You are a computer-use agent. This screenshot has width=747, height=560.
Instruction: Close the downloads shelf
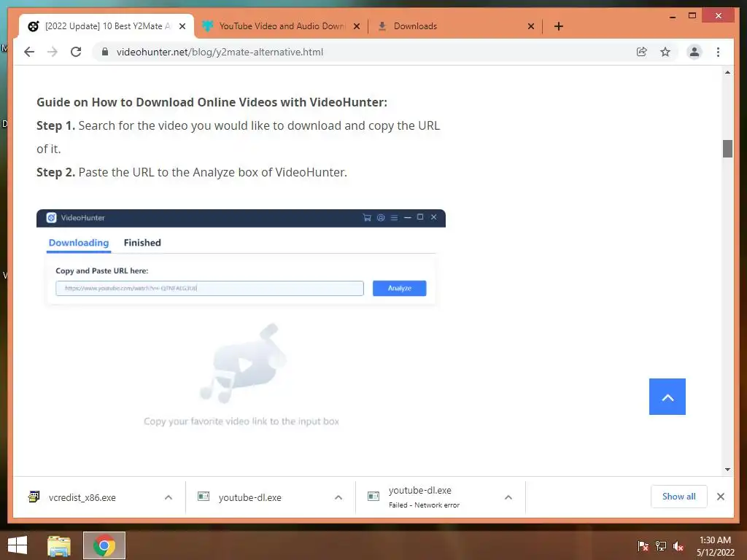720,497
